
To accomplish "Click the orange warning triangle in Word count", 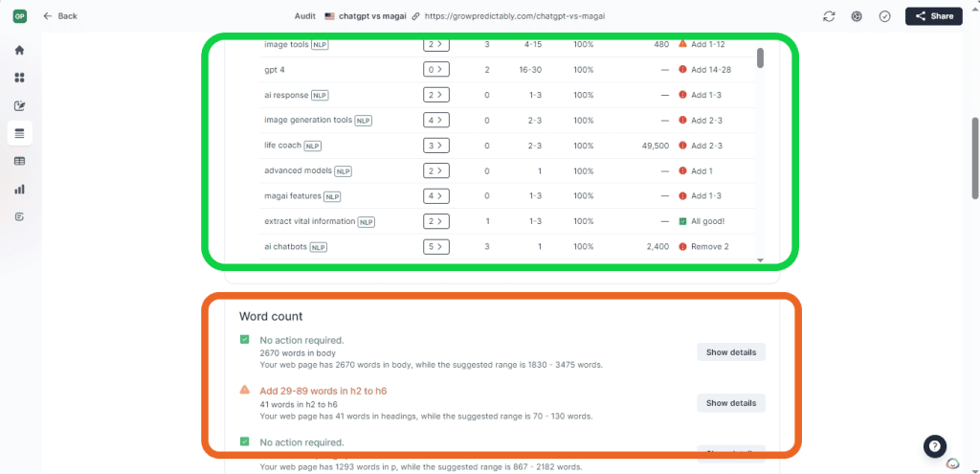I will 245,390.
